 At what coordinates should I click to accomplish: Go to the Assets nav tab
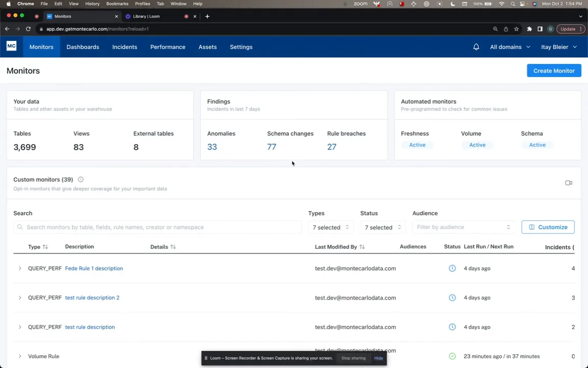[x=207, y=47]
